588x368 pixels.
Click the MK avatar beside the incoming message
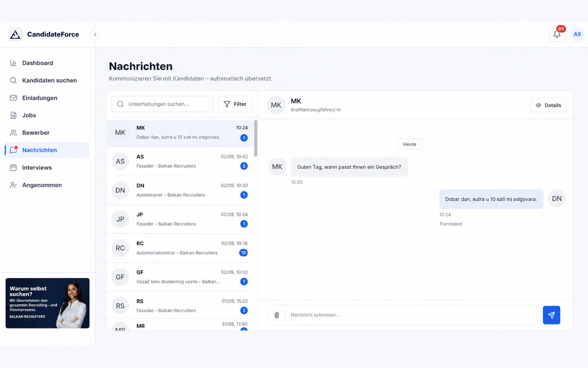(277, 167)
